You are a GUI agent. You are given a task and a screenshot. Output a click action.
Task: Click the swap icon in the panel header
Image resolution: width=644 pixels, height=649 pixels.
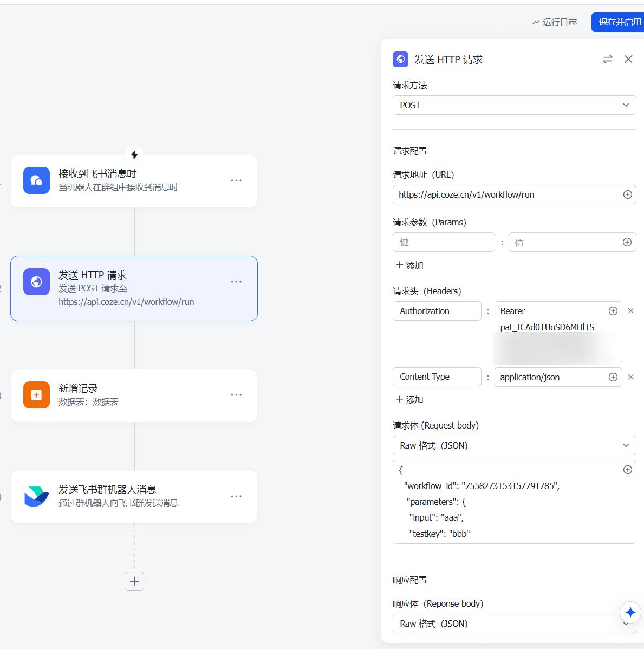coord(608,59)
